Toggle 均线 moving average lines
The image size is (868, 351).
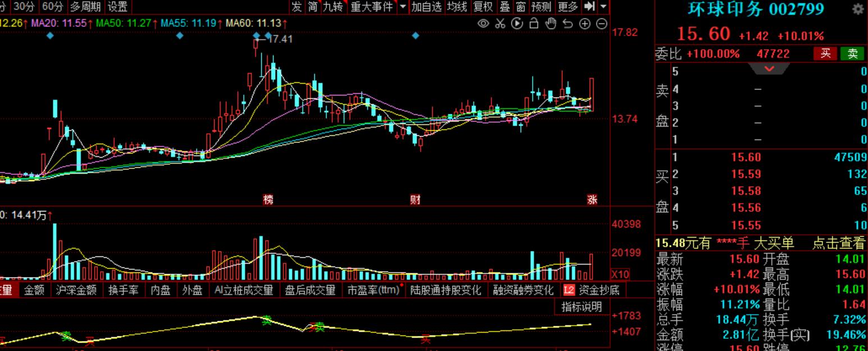tap(457, 7)
